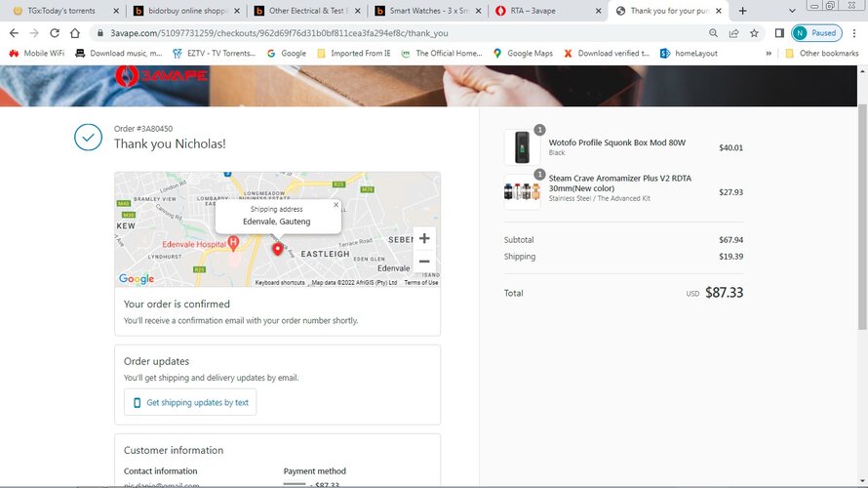Open Google bookmark
This screenshot has height=488, width=868.
pyautogui.click(x=286, y=53)
